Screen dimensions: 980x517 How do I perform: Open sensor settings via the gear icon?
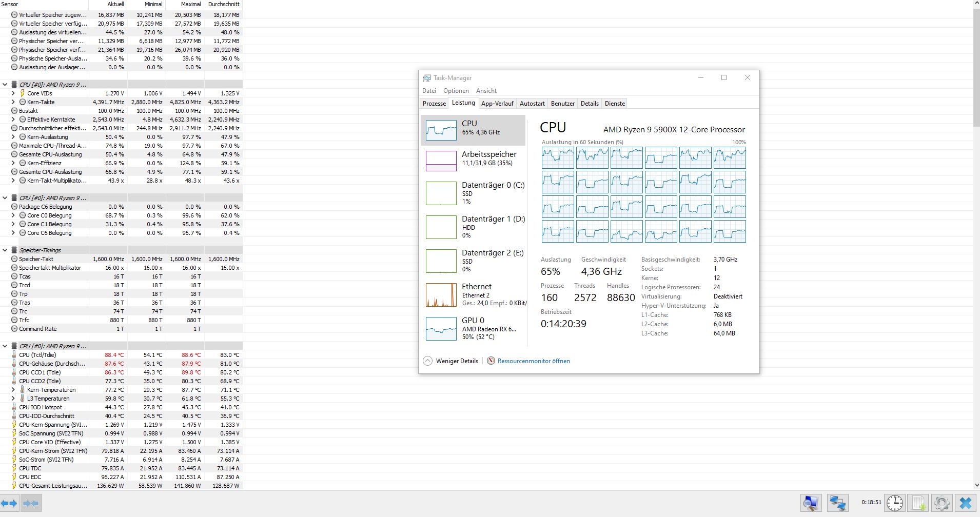(x=942, y=503)
